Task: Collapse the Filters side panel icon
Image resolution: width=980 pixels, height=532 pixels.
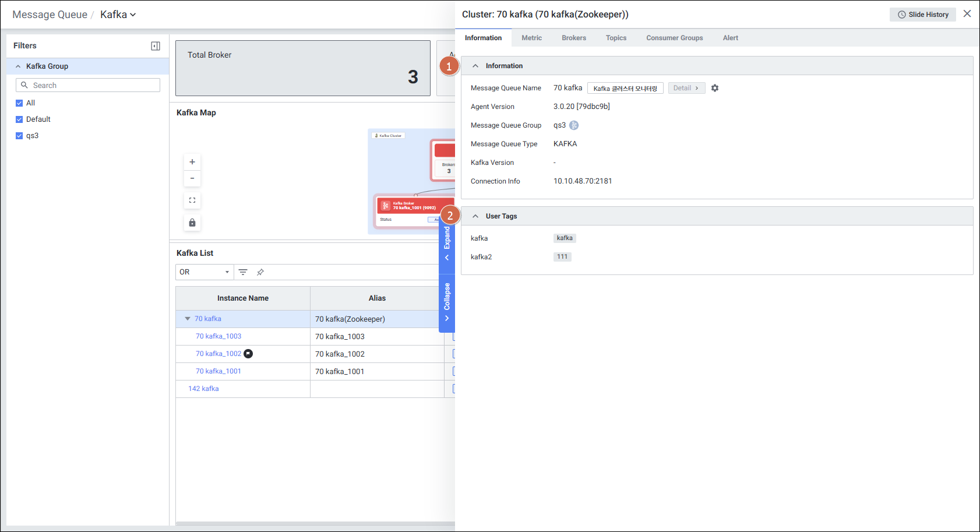Action: [x=156, y=46]
